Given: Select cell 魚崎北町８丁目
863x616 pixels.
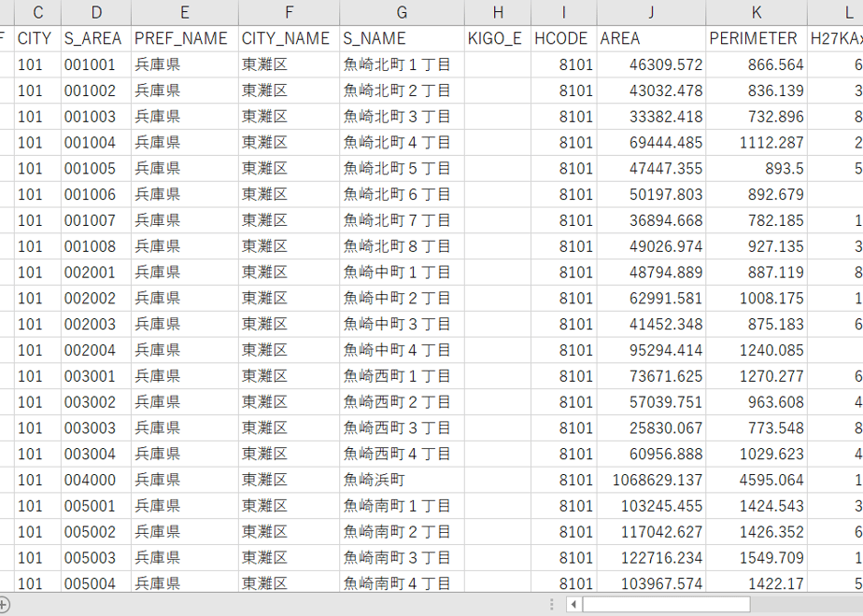Looking at the screenshot, I should 402,246.
